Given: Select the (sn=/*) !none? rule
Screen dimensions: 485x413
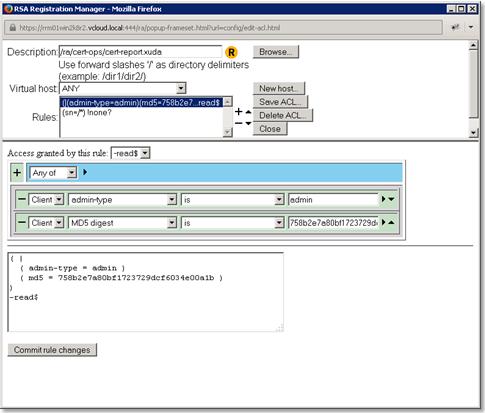Looking at the screenshot, I should [87, 112].
